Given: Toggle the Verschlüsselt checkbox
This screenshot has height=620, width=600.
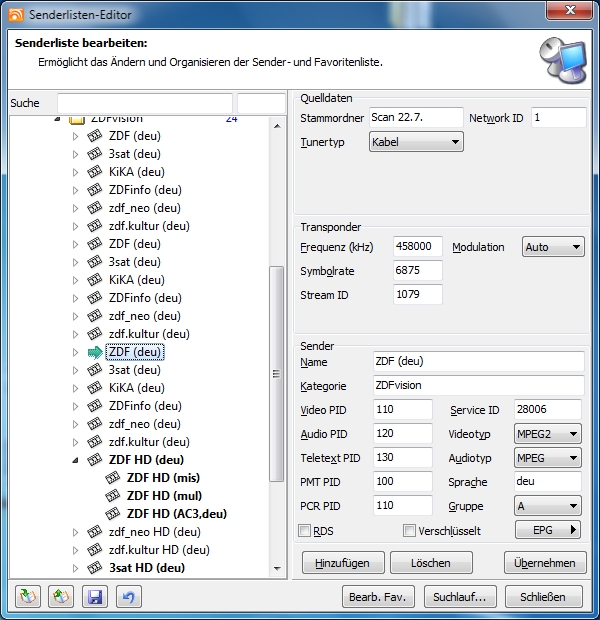Looking at the screenshot, I should [x=409, y=530].
